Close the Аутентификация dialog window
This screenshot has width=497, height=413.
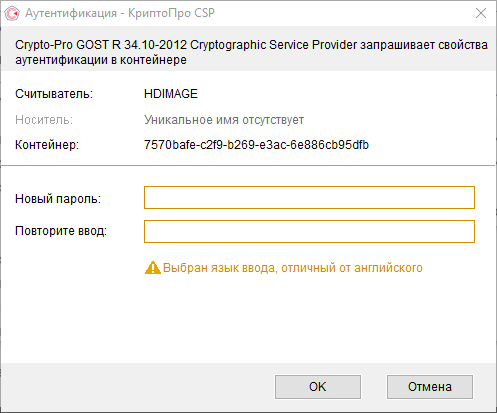(x=481, y=13)
